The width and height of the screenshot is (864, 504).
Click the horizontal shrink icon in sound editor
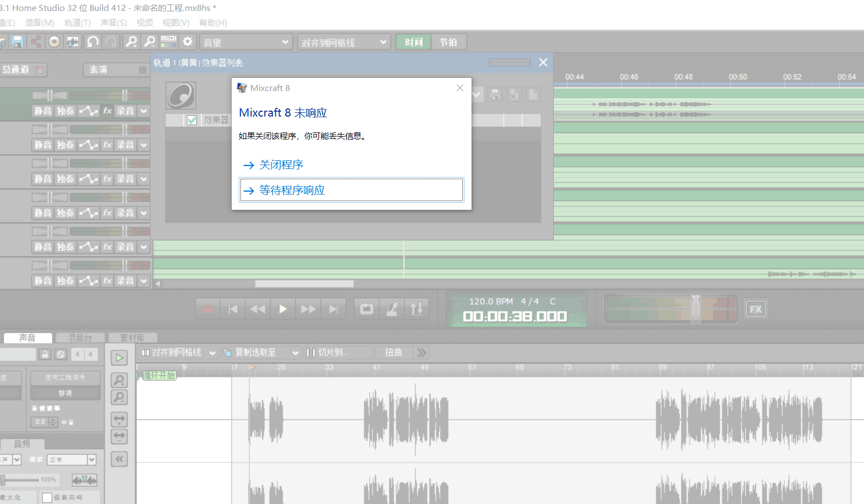[119, 436]
